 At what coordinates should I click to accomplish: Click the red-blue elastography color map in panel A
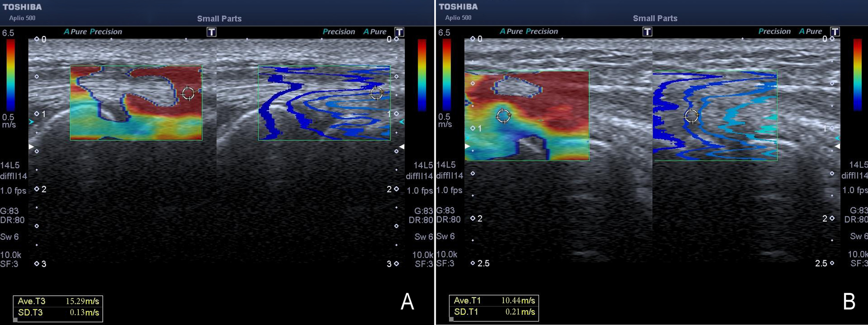pyautogui.click(x=136, y=103)
